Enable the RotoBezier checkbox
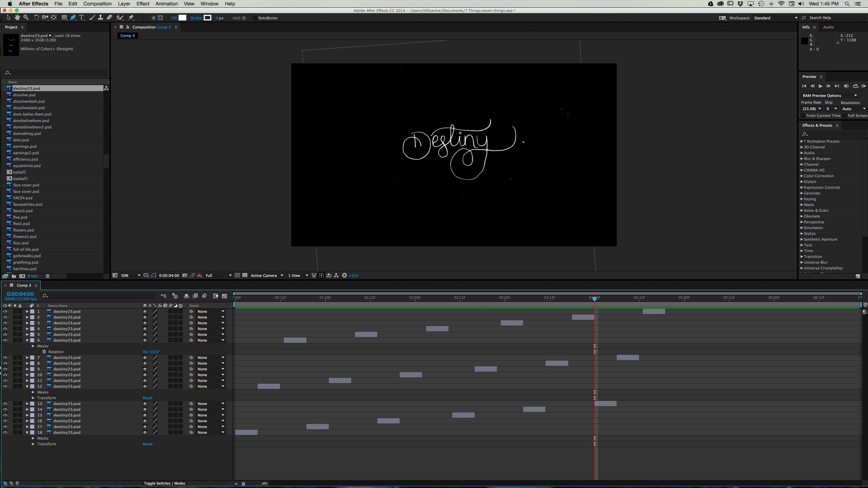 click(x=255, y=18)
